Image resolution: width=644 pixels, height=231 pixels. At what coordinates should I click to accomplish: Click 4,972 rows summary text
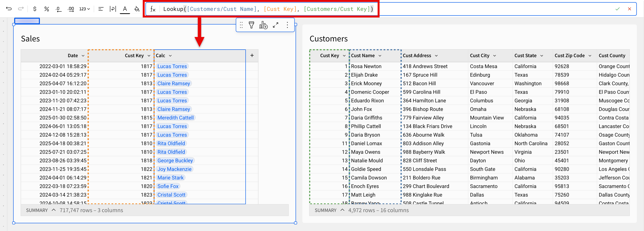tap(379, 210)
